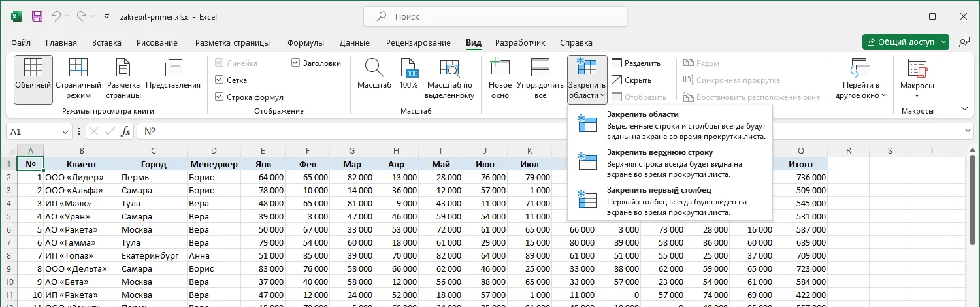Choose Закрепить первый столбец option

pyautogui.click(x=670, y=201)
